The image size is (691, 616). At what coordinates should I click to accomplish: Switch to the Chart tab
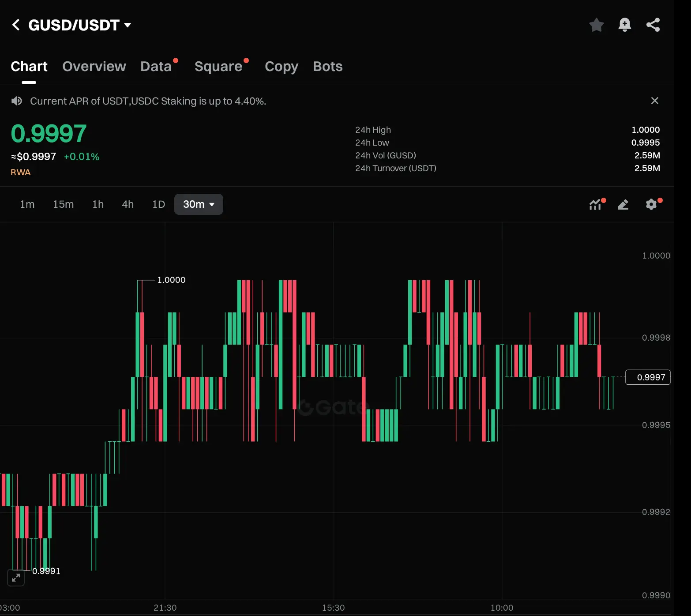pyautogui.click(x=29, y=66)
